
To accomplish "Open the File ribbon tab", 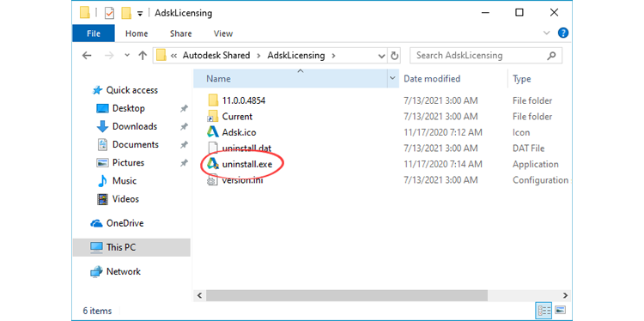I will [x=94, y=33].
